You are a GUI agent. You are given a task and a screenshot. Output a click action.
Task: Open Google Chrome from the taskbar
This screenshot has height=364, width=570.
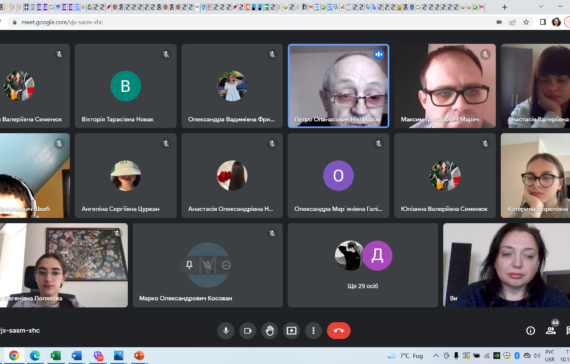14,355
